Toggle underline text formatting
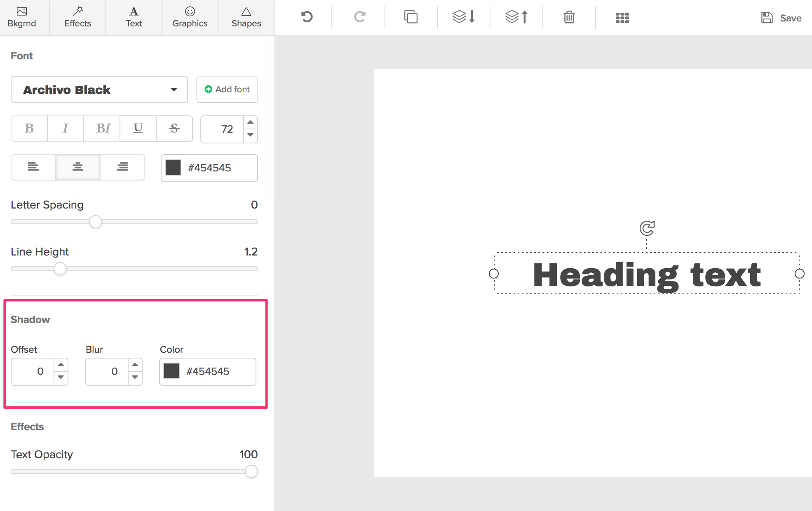Screen dimensions: 812x511 tap(138, 129)
